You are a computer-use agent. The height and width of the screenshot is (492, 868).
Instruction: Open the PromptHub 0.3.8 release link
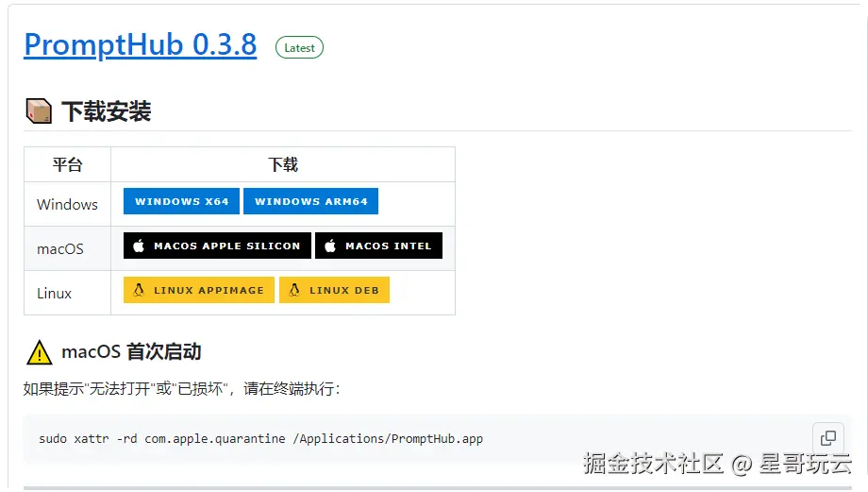pos(140,45)
